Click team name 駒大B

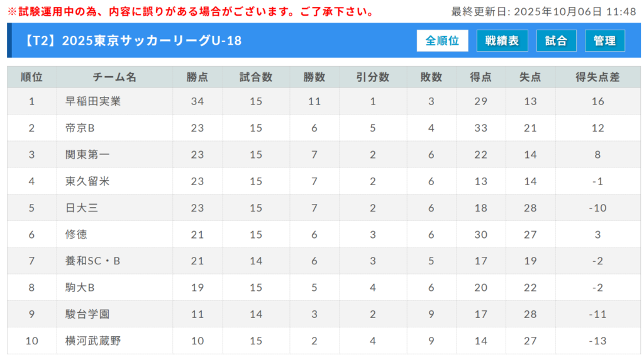80,288
